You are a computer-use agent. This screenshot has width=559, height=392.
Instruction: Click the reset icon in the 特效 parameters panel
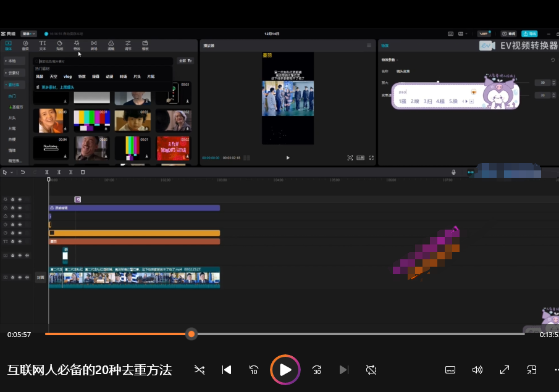point(553,60)
